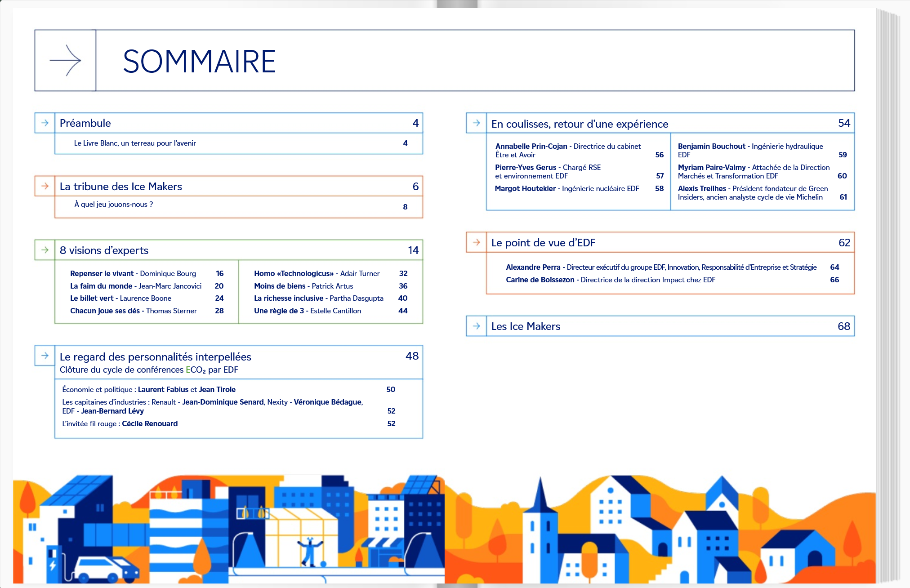The image size is (910, 588).
Task: Open Carine de Boissezon entry
Action: point(611,280)
